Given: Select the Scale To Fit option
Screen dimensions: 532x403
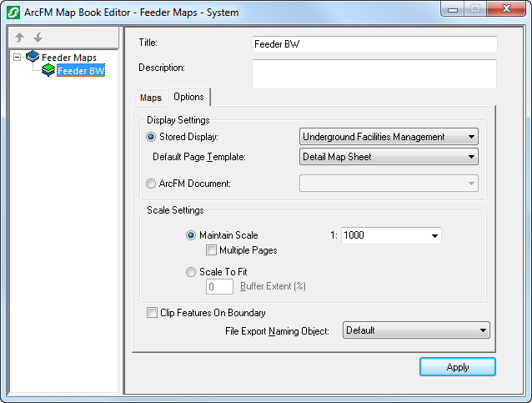Looking at the screenshot, I should pyautogui.click(x=192, y=272).
